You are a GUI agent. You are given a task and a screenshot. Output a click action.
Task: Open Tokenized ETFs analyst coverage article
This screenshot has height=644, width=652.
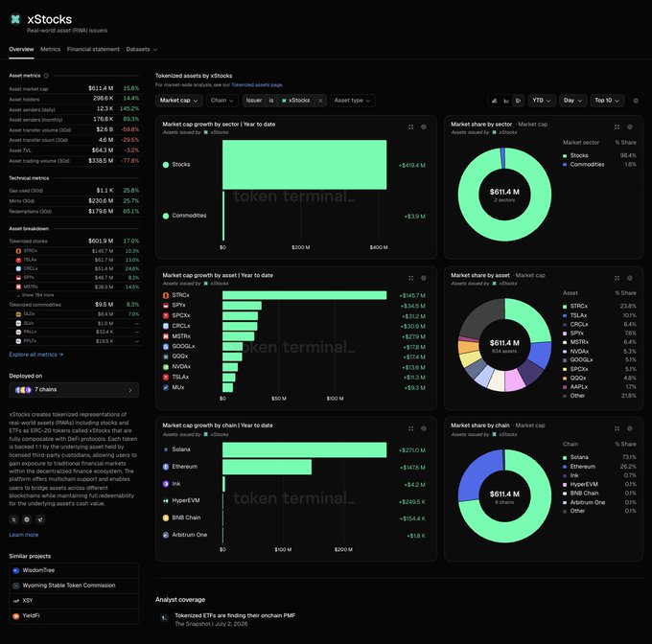(x=235, y=616)
